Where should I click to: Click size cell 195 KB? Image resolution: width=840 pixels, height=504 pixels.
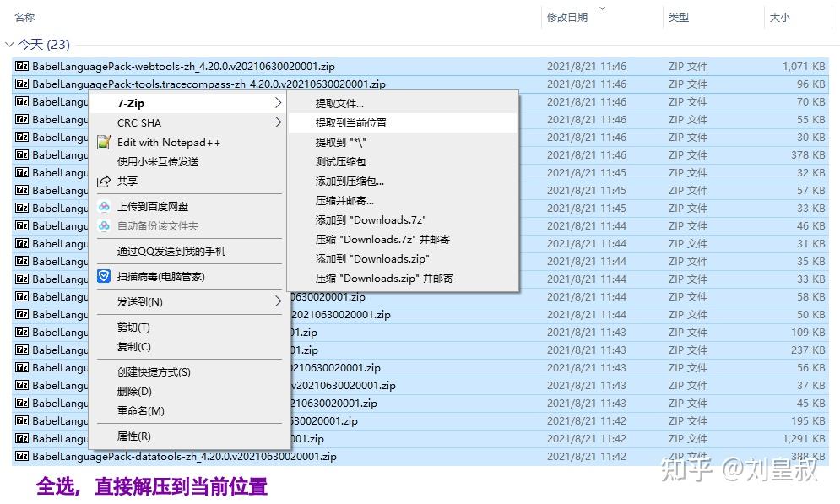808,421
